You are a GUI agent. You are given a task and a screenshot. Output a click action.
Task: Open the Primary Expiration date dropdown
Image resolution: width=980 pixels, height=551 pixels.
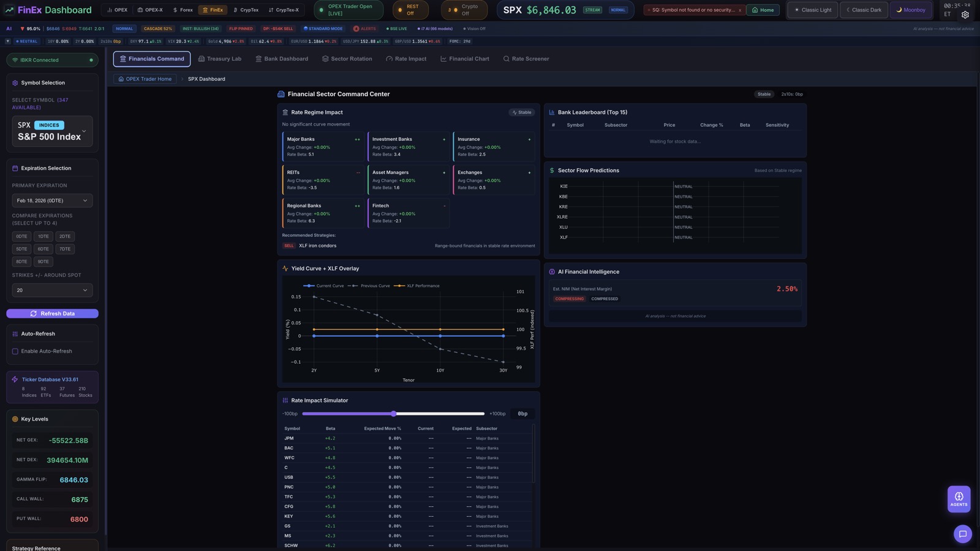[52, 200]
